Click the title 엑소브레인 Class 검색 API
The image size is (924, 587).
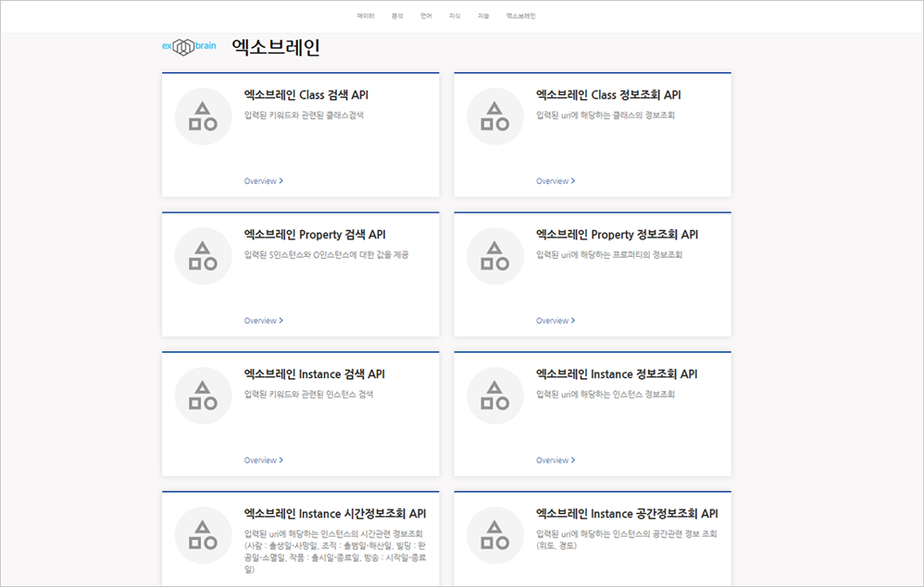tap(307, 95)
